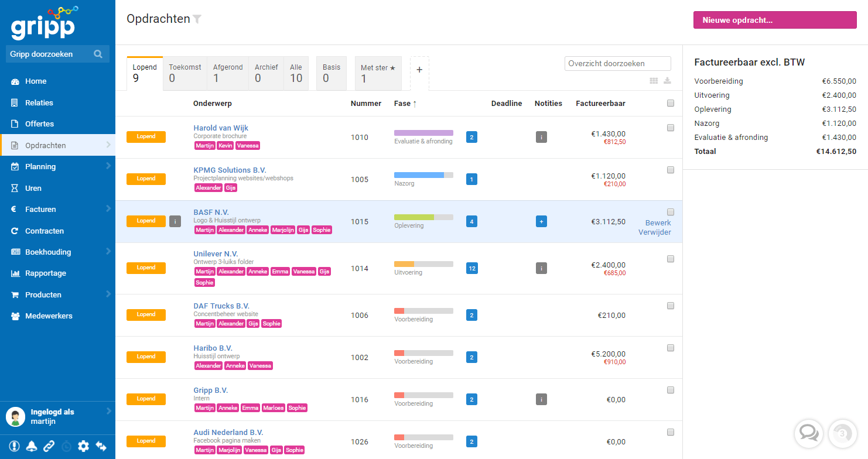Check the Audi Nederland B.V. row checkbox
Screen dimensions: 868x459
coord(671,432)
